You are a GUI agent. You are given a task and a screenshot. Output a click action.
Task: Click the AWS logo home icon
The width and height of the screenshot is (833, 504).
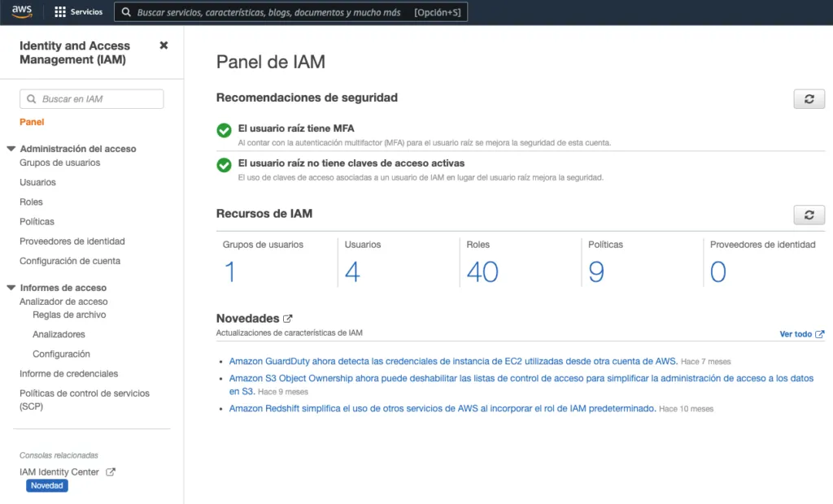(22, 11)
